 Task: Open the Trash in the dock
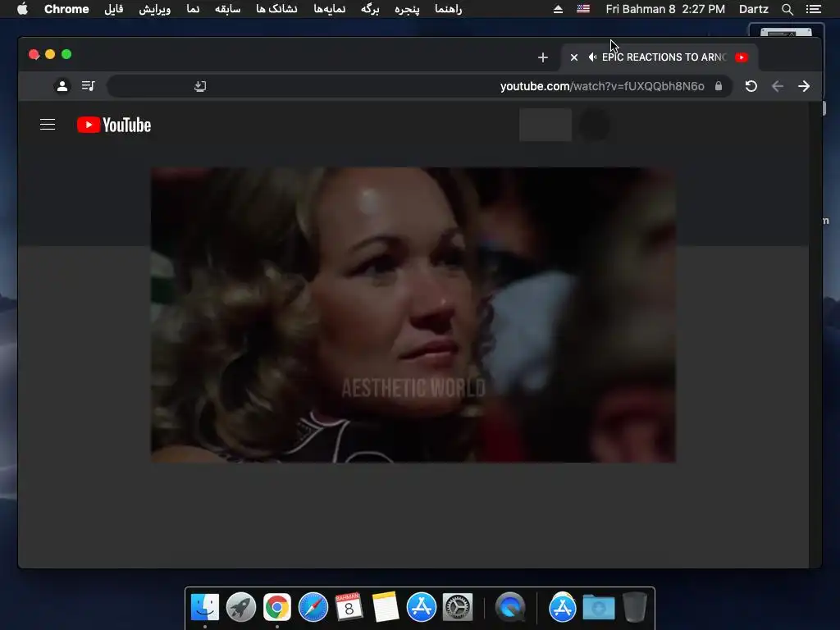(635, 607)
